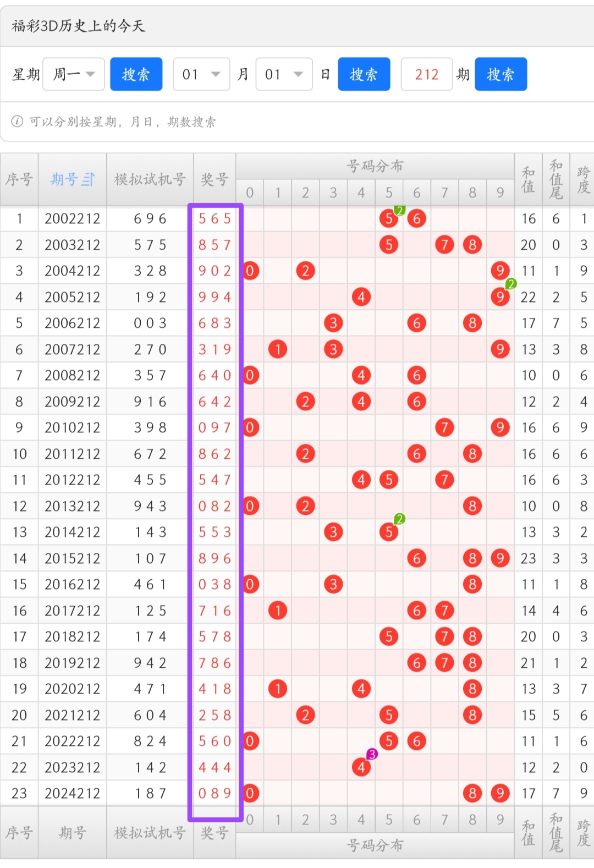This screenshot has width=594, height=868.
Task: Click the 序号 column header at top
Action: tap(19, 179)
